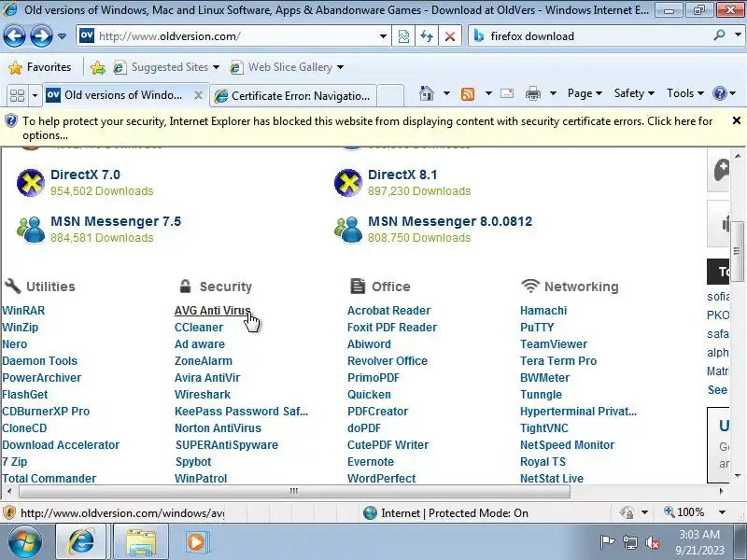Open DirectX 7.0 download page
Image resolution: width=747 pixels, height=560 pixels.
pos(85,175)
